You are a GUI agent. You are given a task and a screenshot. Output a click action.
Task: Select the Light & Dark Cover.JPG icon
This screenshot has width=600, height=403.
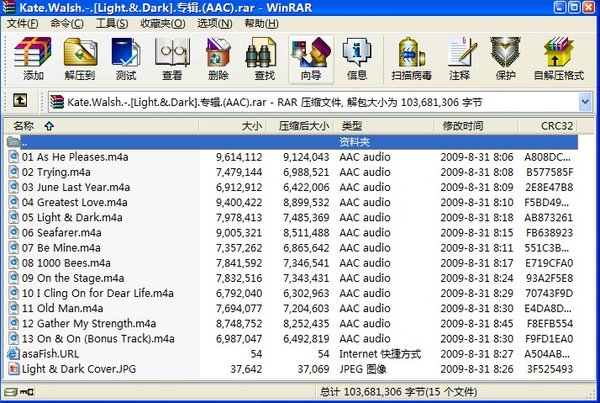(x=13, y=369)
